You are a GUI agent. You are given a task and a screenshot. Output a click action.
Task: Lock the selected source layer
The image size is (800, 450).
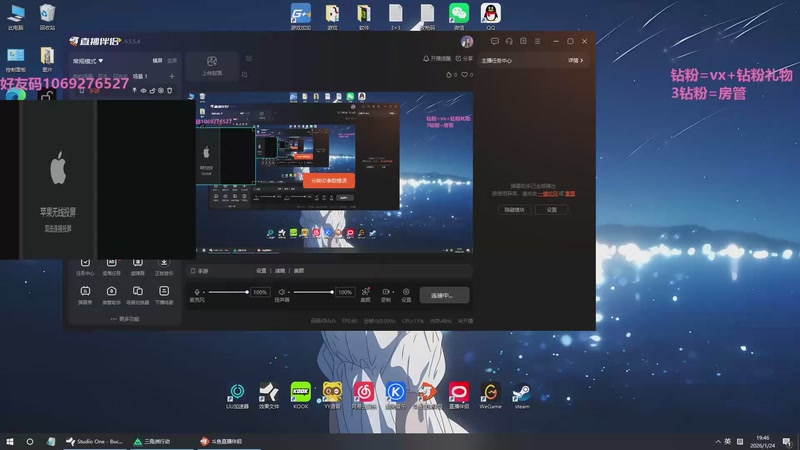(x=152, y=90)
